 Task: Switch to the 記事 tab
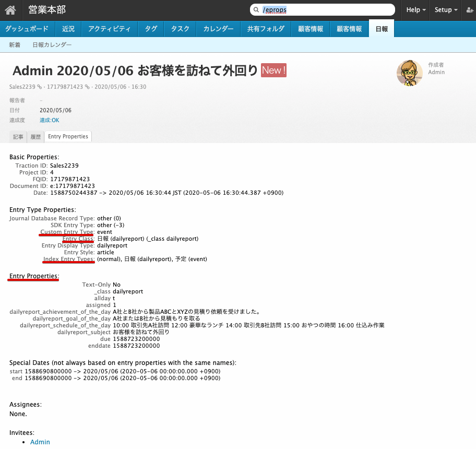coord(17,136)
